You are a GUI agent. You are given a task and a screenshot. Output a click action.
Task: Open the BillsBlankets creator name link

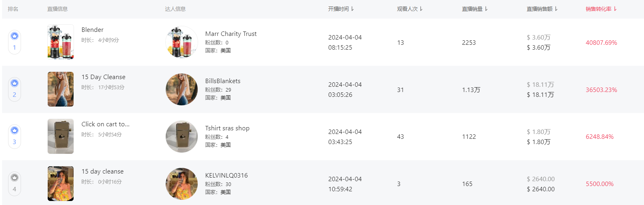pos(223,81)
